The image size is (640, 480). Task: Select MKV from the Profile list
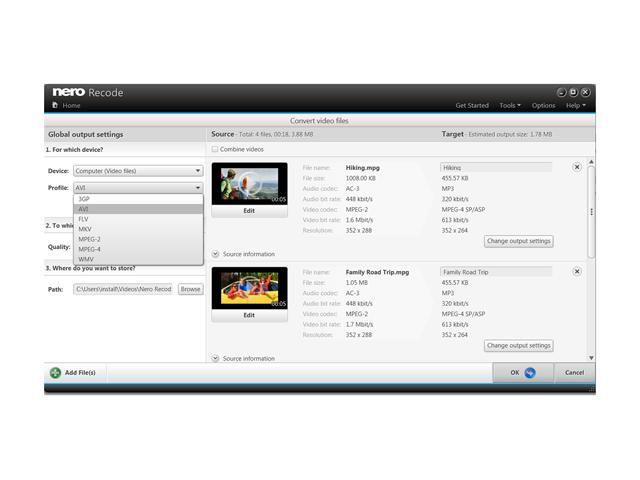pyautogui.click(x=85, y=229)
